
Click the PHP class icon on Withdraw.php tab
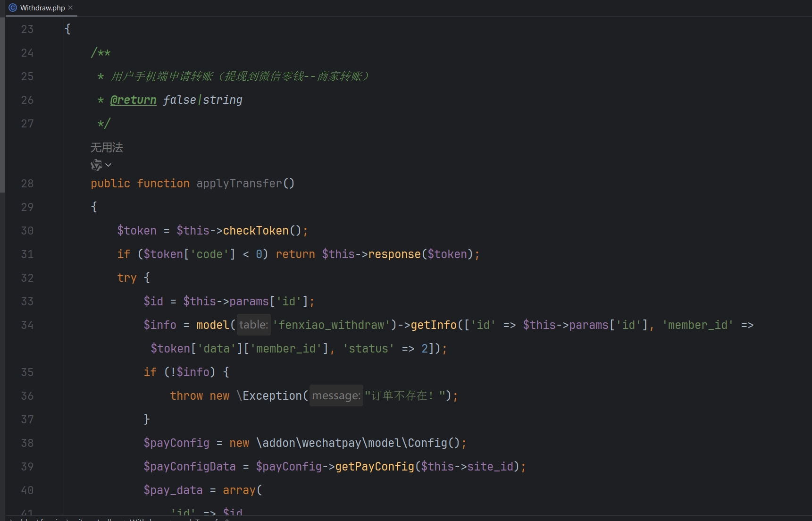[x=13, y=8]
